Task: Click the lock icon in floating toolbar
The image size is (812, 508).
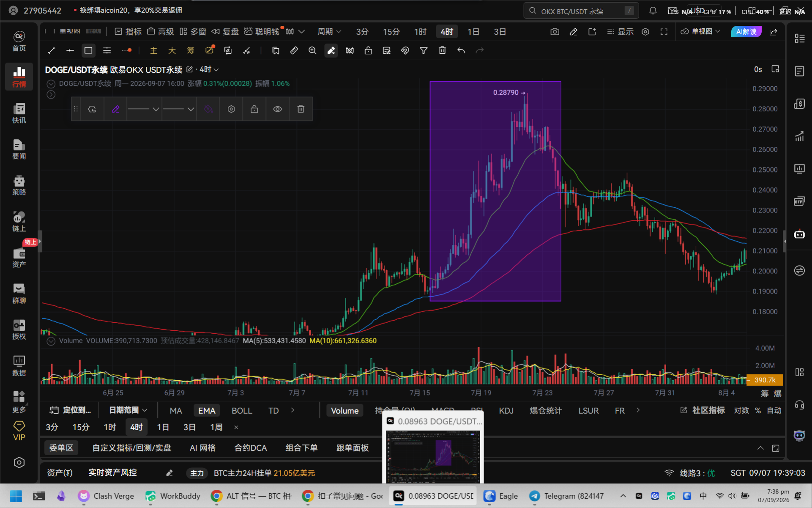Action: click(x=254, y=109)
